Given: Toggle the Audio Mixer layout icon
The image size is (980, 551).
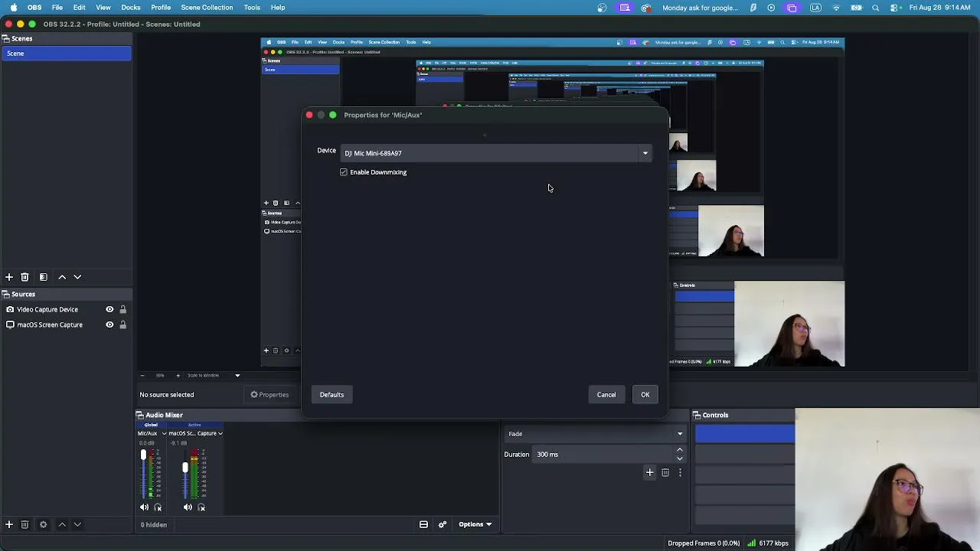Looking at the screenshot, I should click(x=423, y=524).
